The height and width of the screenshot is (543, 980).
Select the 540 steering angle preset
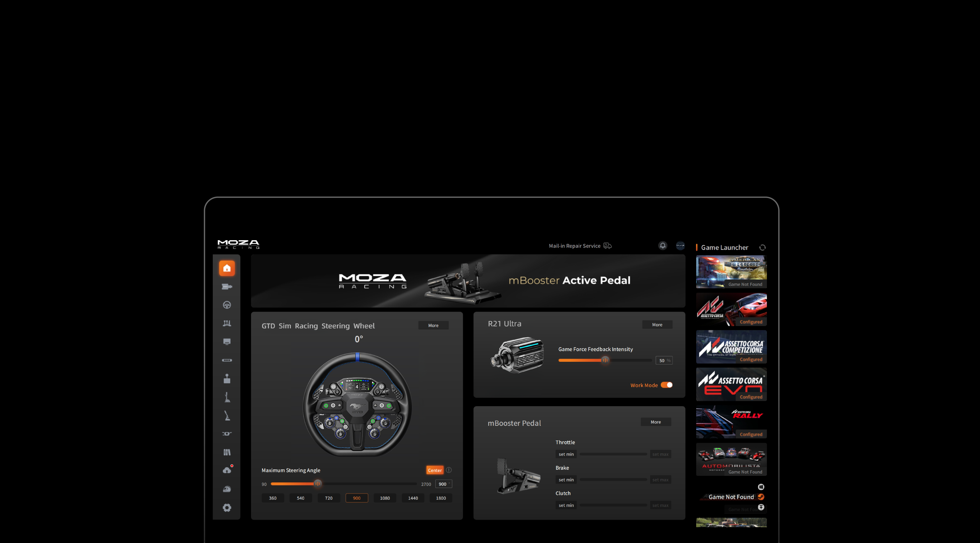(x=301, y=498)
